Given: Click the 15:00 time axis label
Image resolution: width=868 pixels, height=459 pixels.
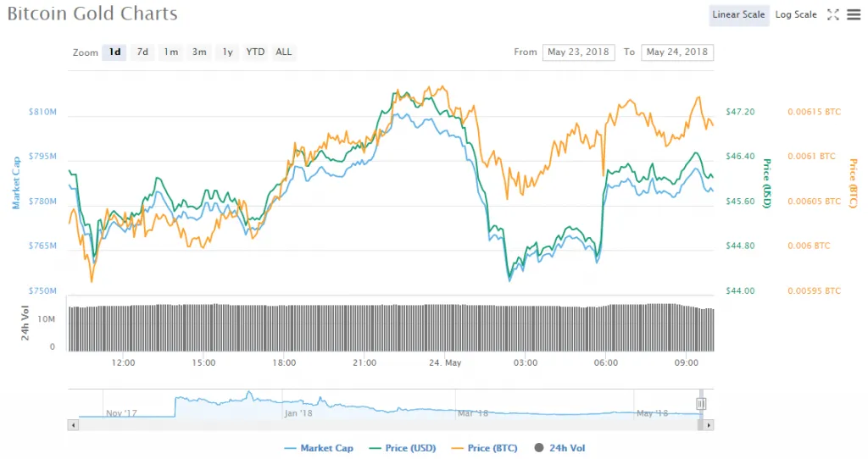Looking at the screenshot, I should click(x=203, y=362).
